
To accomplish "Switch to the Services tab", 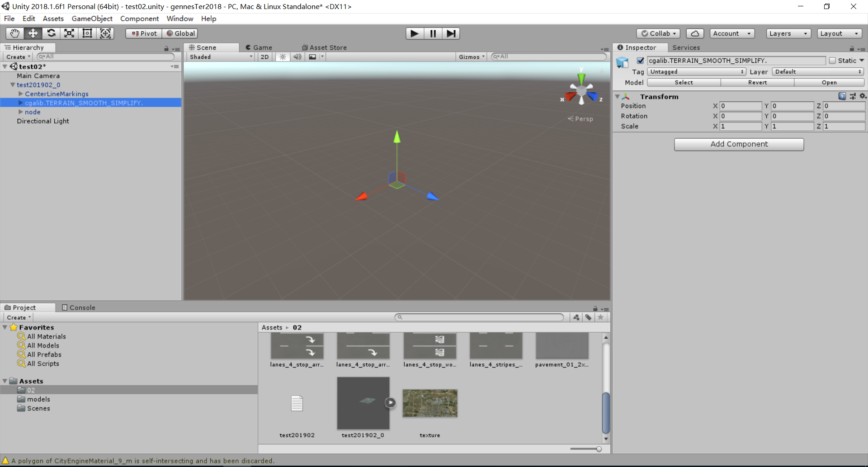I will [x=686, y=47].
